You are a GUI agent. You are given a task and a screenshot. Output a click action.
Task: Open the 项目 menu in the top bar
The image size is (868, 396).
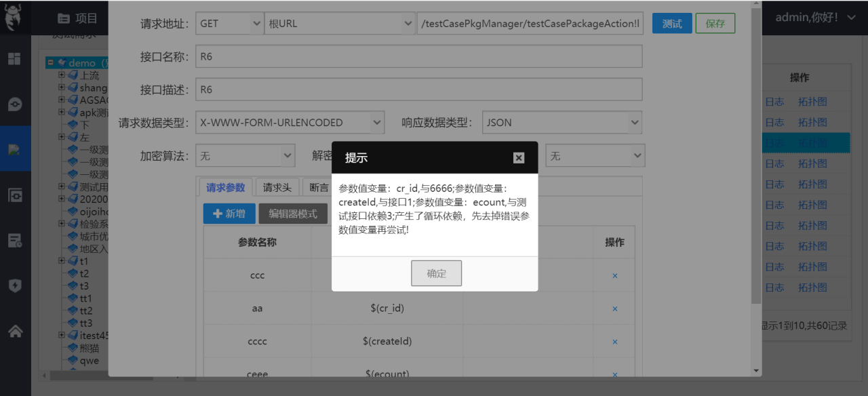(77, 18)
